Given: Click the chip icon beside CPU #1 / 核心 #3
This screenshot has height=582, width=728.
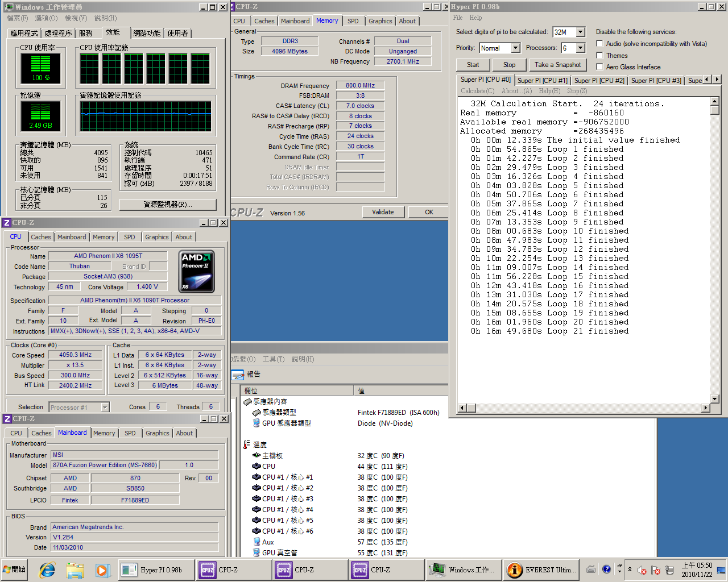Looking at the screenshot, I should pyautogui.click(x=257, y=499).
